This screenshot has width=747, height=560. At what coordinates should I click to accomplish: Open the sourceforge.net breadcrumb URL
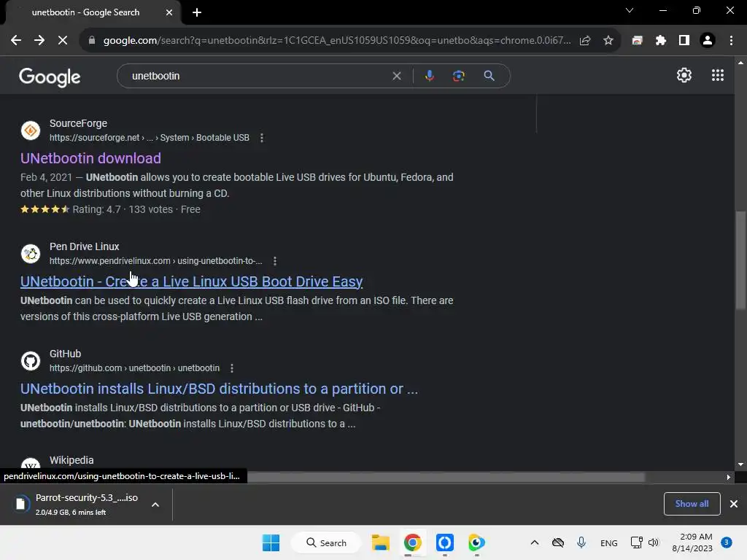149,138
